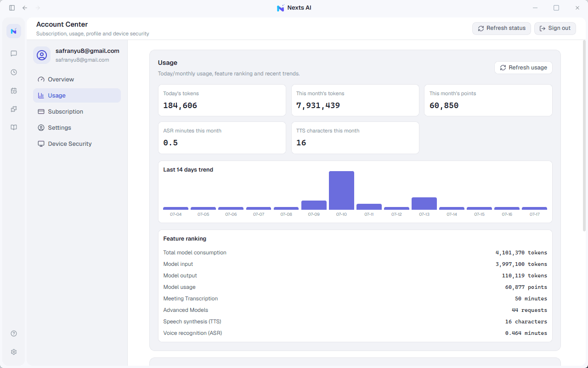Open the history clock icon in sidebar
This screenshot has height=368, width=588.
14,72
